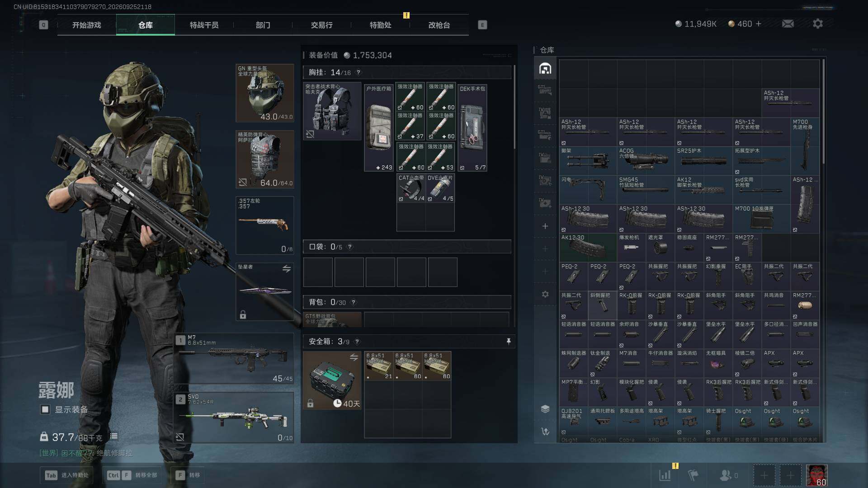
Task: Select the M7 primary weapon slot
Action: [x=235, y=359]
